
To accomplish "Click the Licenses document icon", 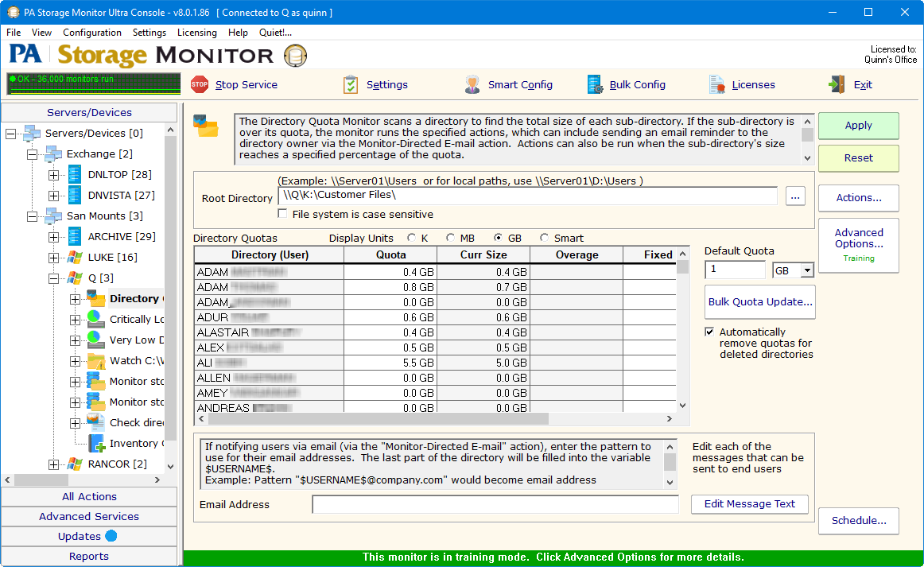I will 717,84.
